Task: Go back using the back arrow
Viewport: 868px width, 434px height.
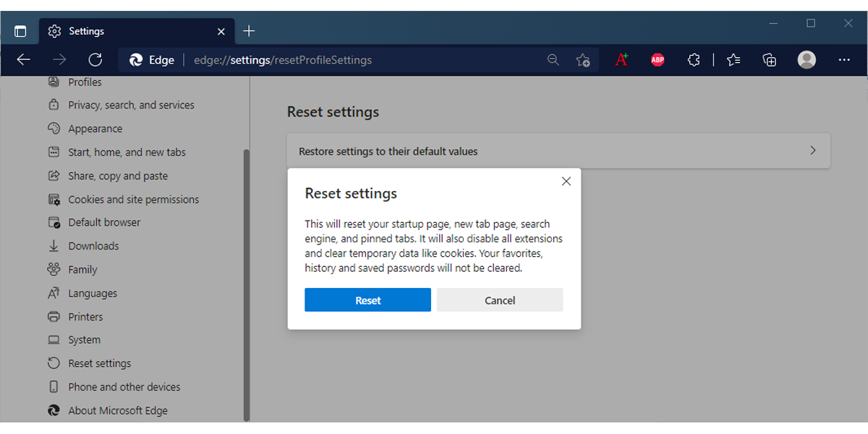Action: pos(23,60)
